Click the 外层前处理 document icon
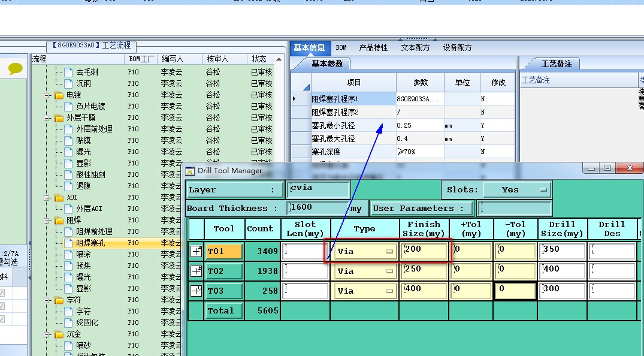644x356 pixels. (68, 129)
